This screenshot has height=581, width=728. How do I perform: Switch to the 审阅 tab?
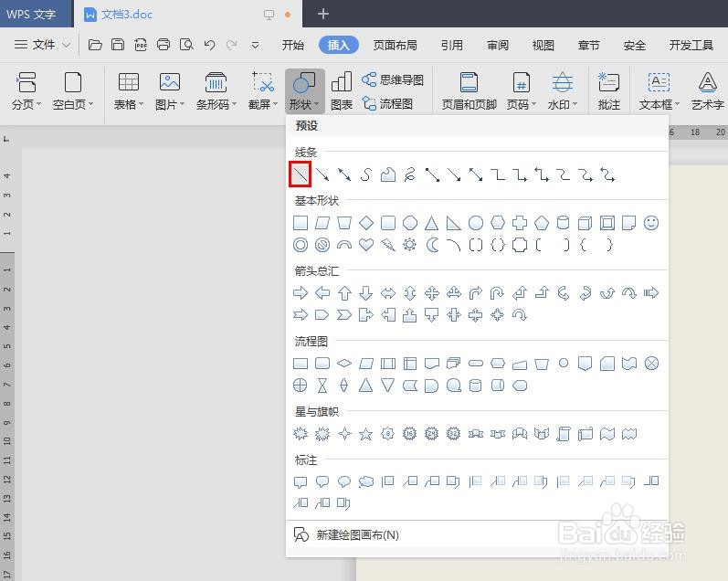498,45
